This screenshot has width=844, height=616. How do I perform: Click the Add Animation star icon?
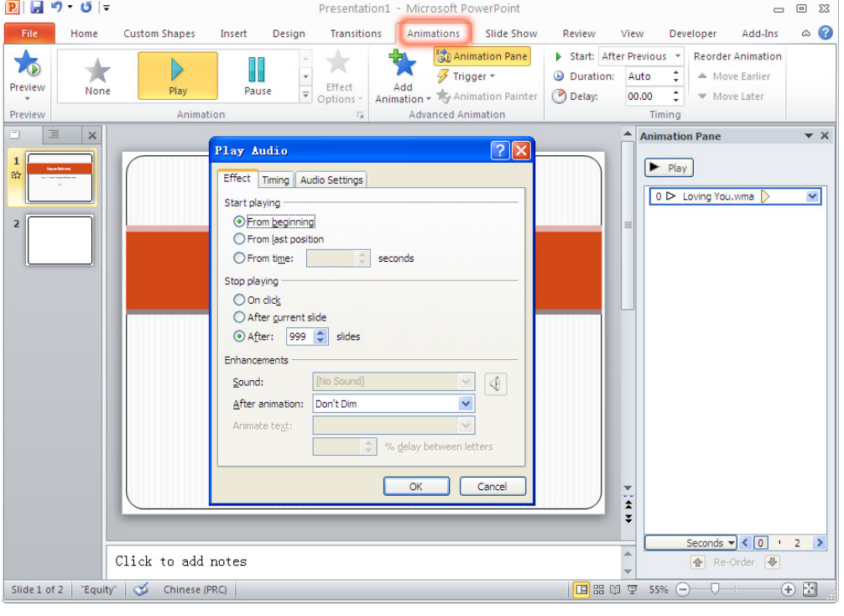pos(403,64)
